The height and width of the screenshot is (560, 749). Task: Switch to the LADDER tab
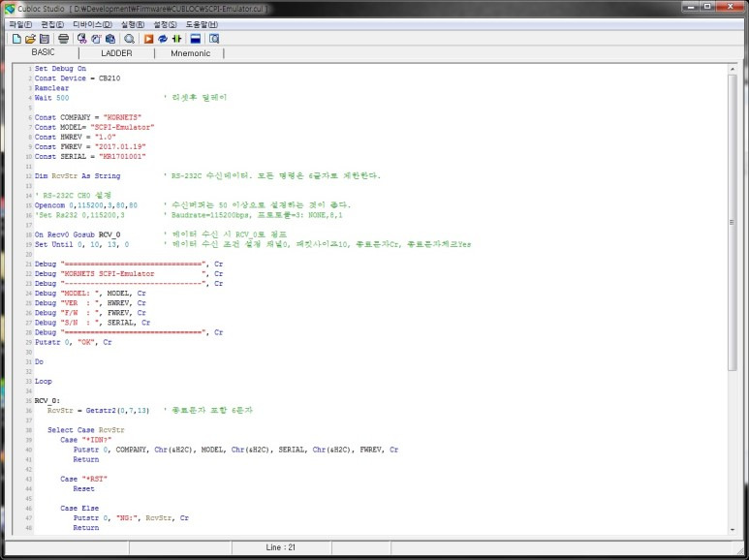point(116,53)
